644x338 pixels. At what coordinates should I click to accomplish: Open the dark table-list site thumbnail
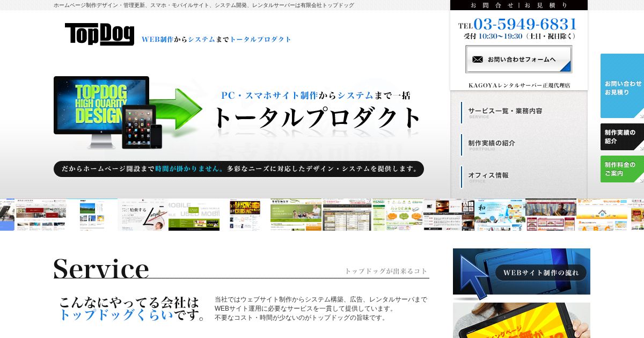[347, 215]
